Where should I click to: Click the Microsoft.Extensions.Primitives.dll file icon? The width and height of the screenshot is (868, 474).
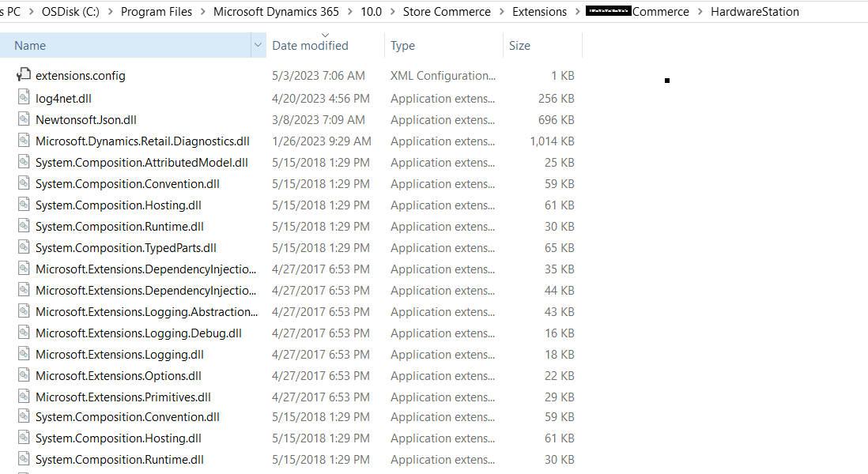click(x=23, y=396)
